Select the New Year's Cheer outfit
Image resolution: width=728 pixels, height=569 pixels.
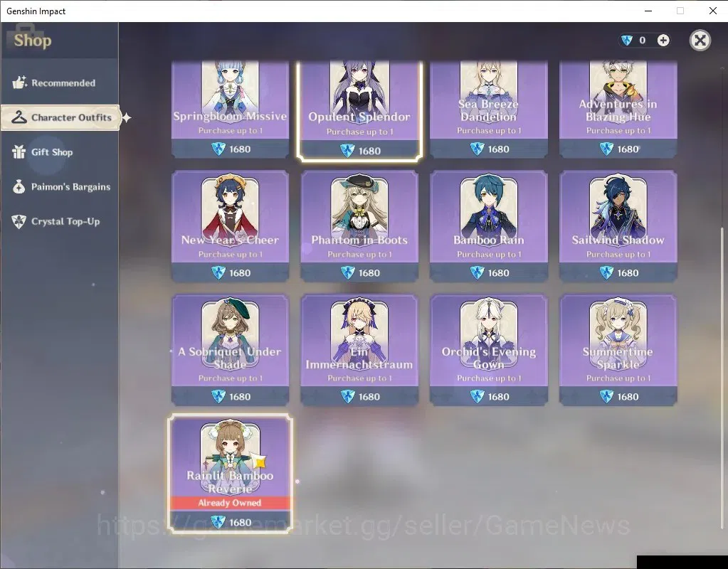click(231, 226)
